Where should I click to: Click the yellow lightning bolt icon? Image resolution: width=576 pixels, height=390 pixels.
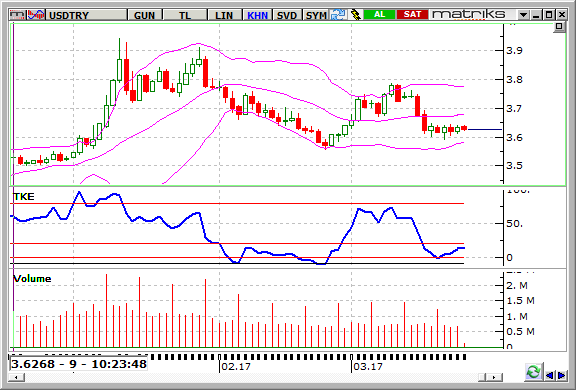pos(355,15)
